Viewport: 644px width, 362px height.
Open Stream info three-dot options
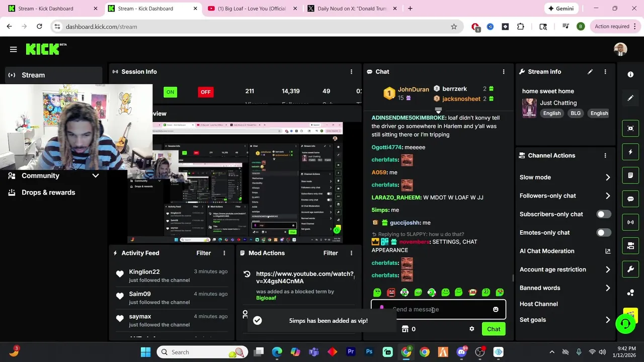tap(605, 72)
